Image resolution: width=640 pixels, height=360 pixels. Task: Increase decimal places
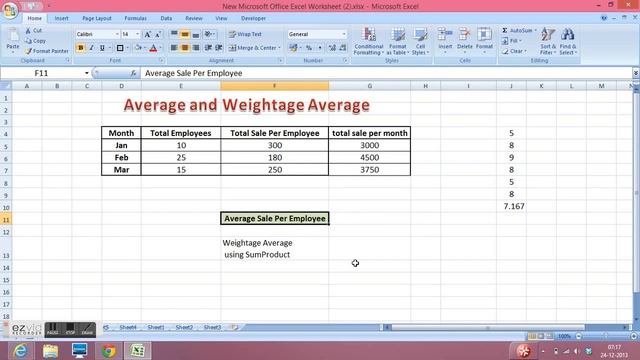(x=332, y=48)
